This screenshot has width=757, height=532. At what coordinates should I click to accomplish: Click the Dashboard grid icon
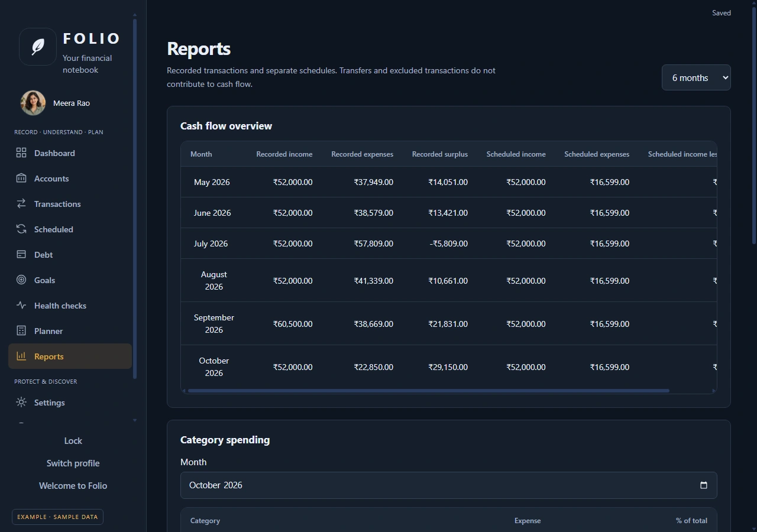[x=21, y=153]
